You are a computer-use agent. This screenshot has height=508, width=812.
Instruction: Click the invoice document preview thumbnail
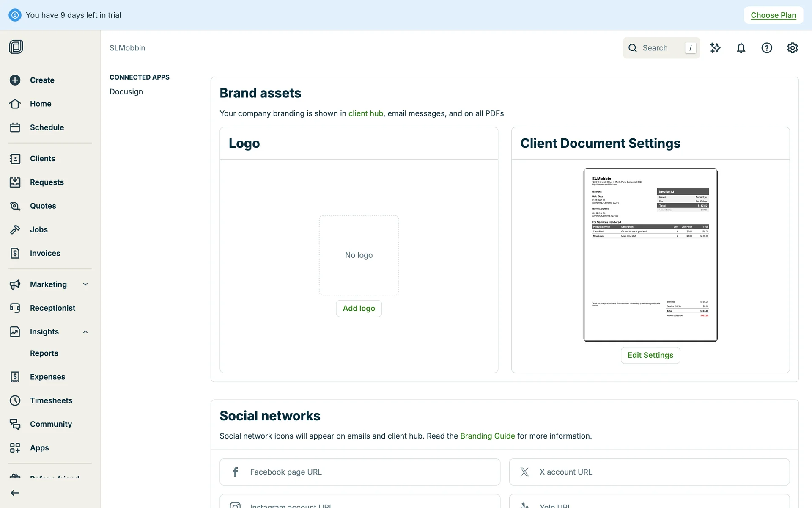(x=650, y=255)
